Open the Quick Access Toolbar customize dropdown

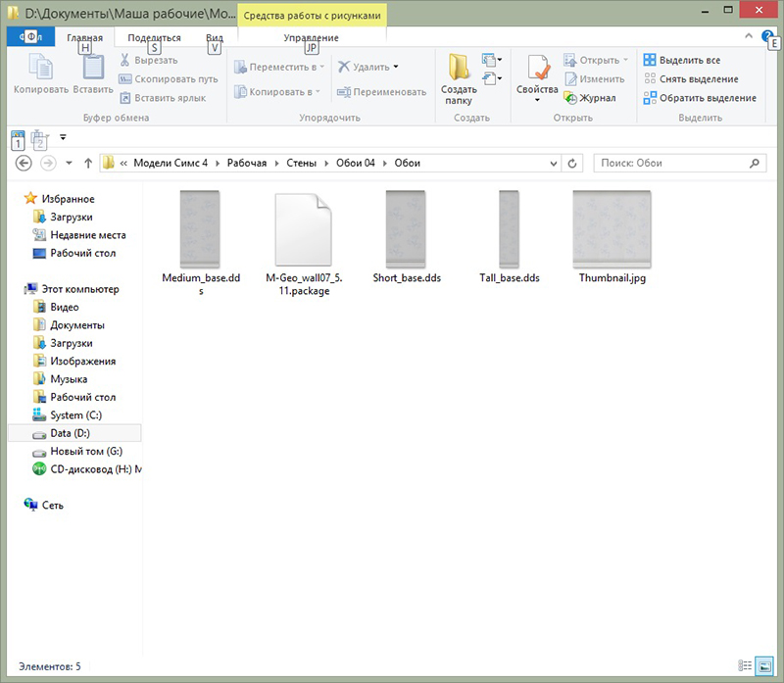pos(63,137)
